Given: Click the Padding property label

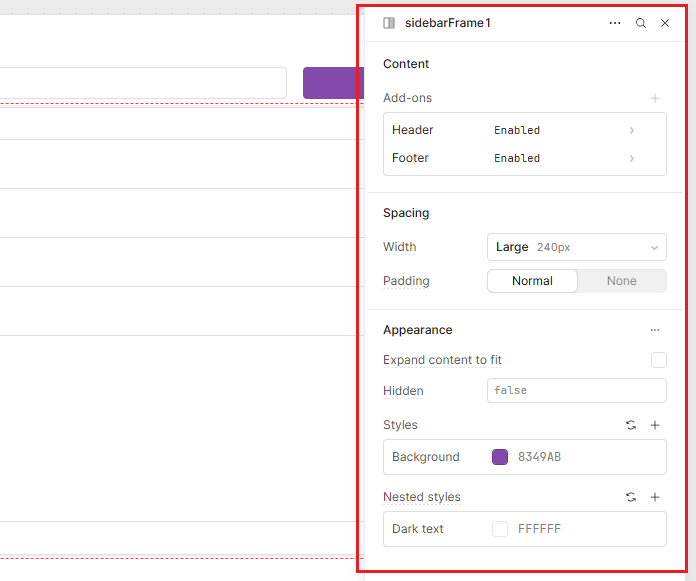Looking at the screenshot, I should pyautogui.click(x=406, y=281).
